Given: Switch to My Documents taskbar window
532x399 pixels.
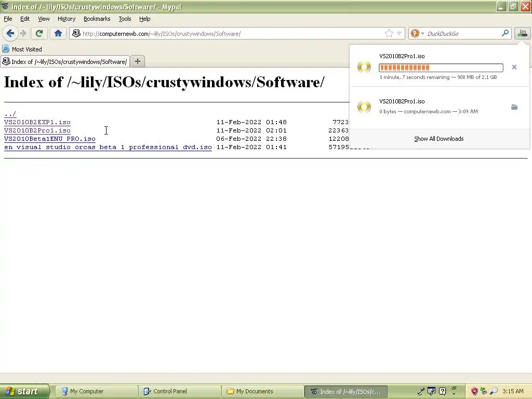Looking at the screenshot, I should click(x=262, y=391).
